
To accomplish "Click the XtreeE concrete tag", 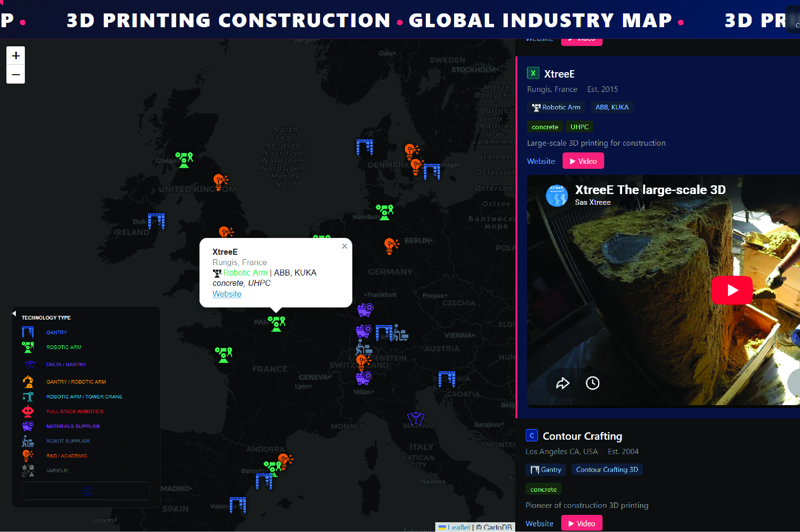I will (545, 127).
